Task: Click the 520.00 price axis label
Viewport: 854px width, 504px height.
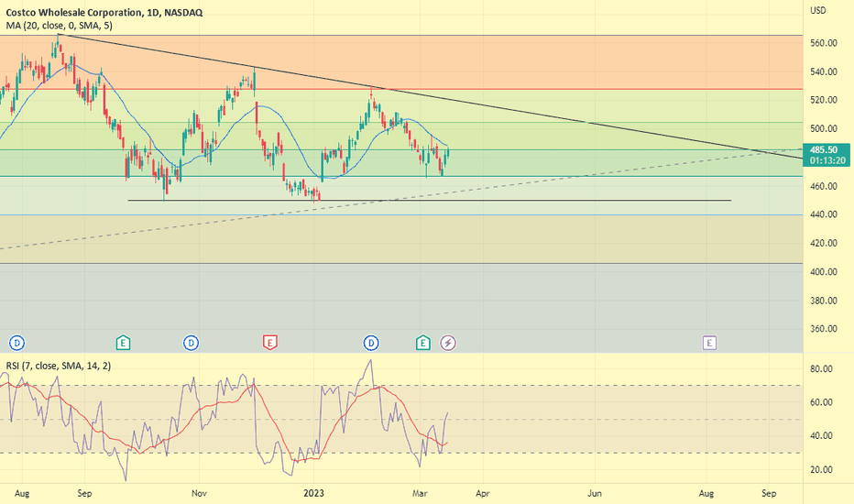Action: 824,100
